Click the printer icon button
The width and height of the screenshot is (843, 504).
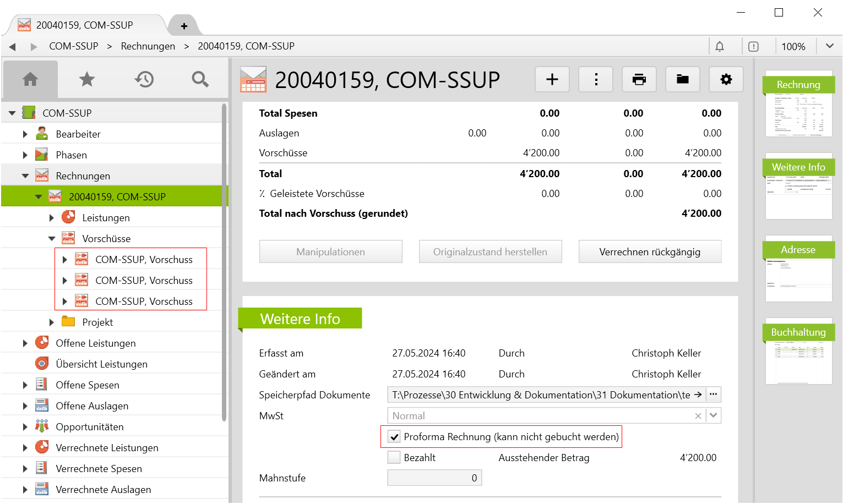click(639, 80)
